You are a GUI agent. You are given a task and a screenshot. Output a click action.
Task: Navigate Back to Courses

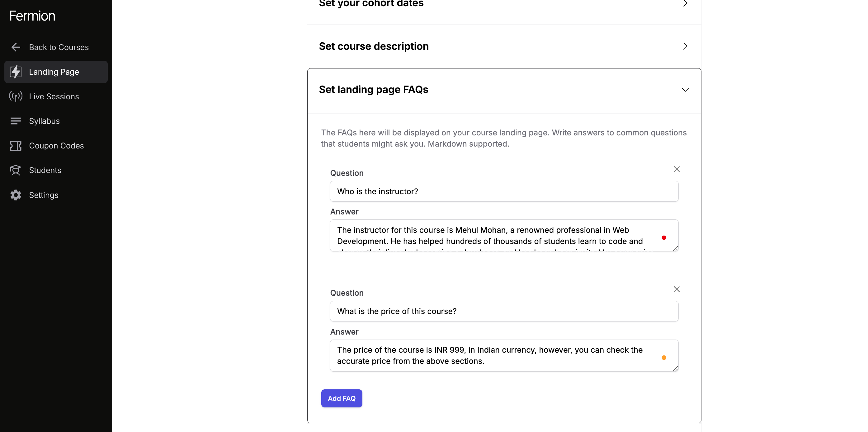click(x=59, y=47)
